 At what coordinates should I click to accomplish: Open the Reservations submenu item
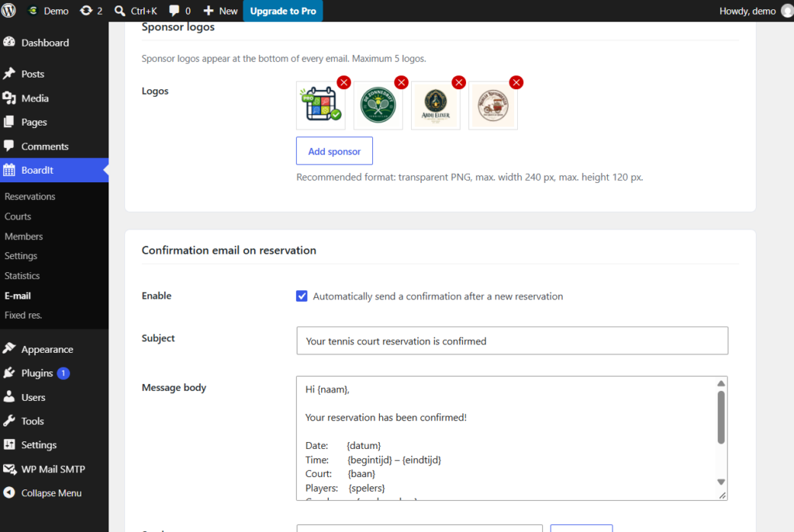click(30, 196)
